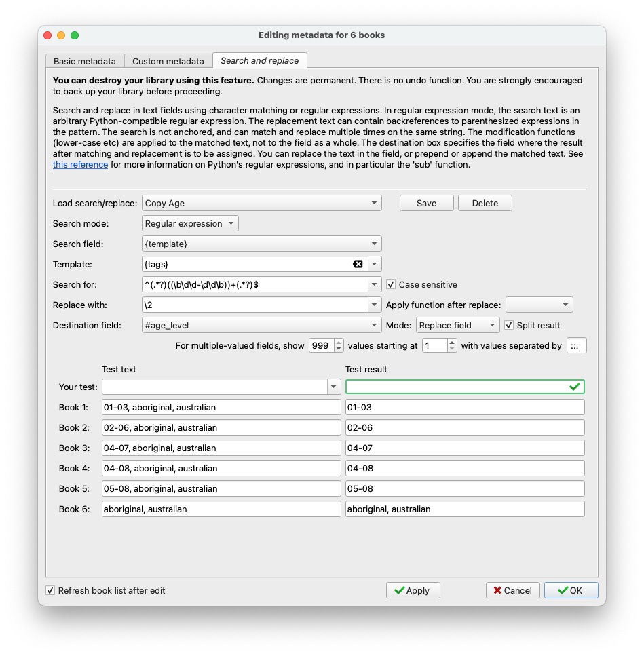The width and height of the screenshot is (644, 656).
Task: Select the Search and replace tab
Action: 259,60
